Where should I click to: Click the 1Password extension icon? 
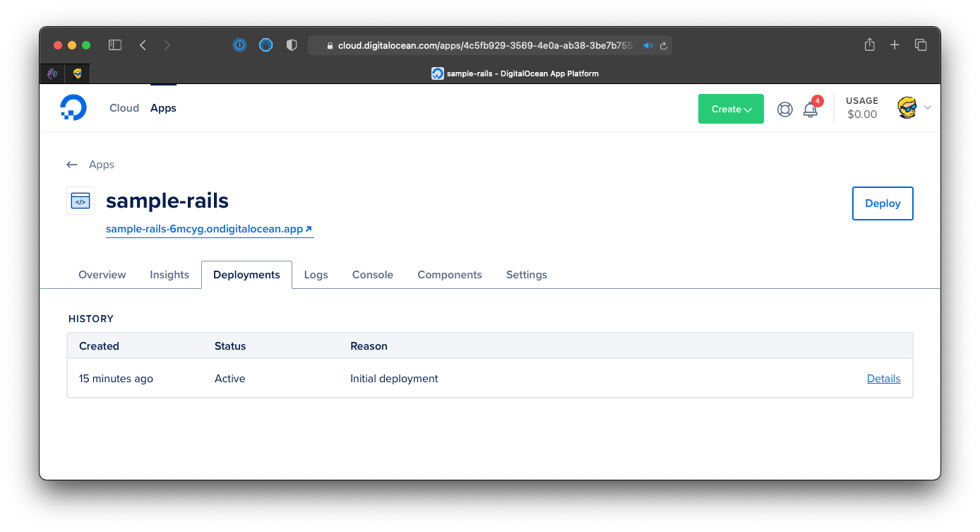point(240,45)
